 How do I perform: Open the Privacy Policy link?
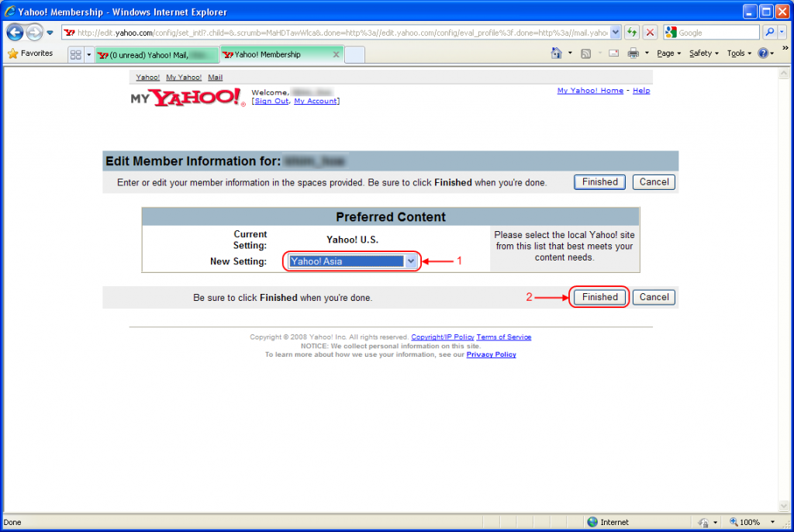(491, 354)
